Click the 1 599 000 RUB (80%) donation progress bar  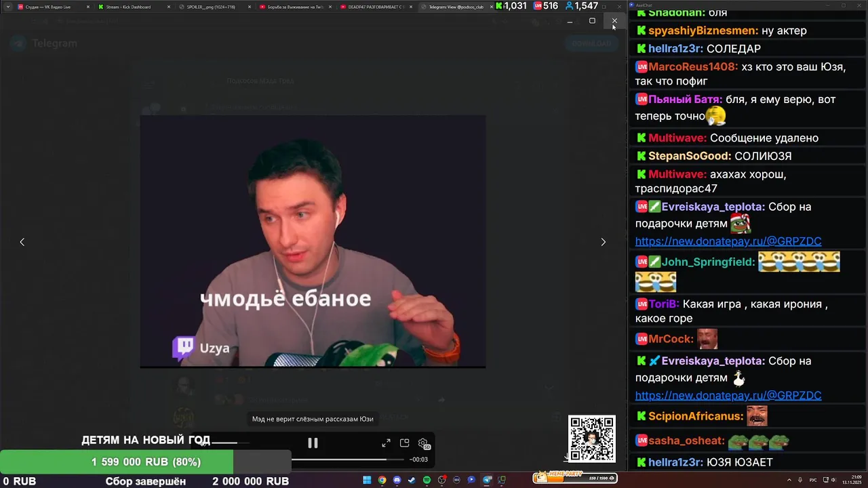click(146, 462)
